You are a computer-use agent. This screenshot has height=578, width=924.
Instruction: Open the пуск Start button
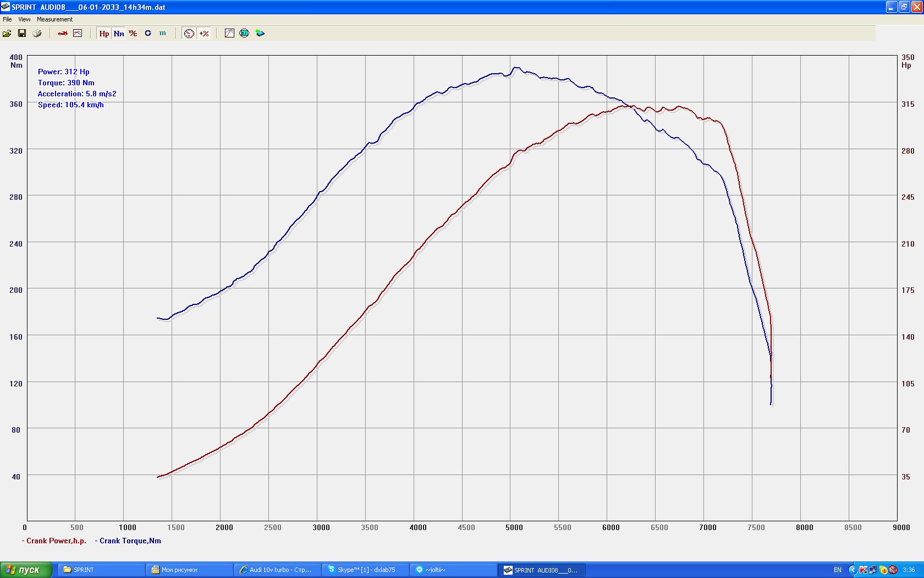click(26, 570)
